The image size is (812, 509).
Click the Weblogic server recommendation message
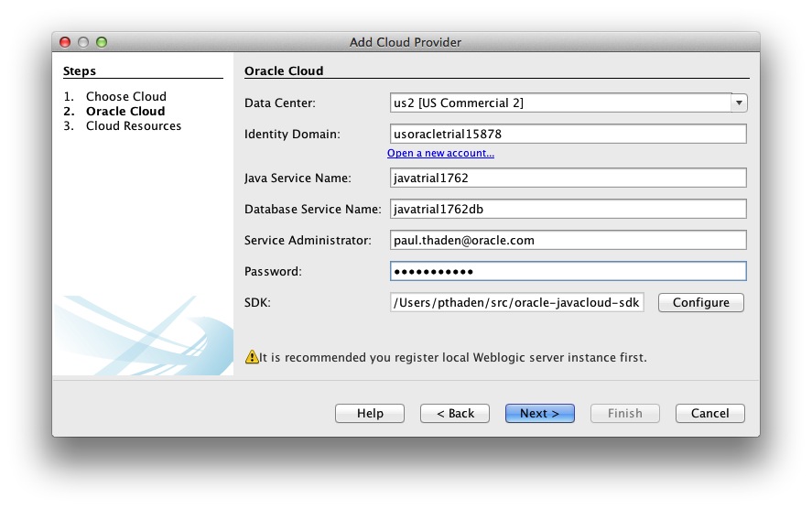(453, 357)
